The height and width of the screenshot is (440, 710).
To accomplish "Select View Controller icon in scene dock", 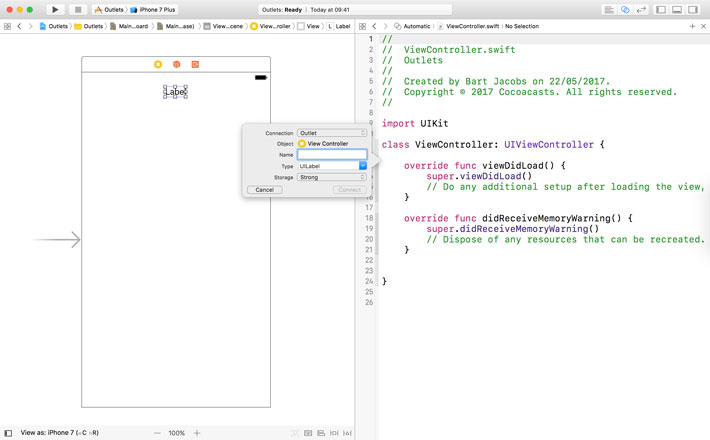I will pyautogui.click(x=158, y=64).
